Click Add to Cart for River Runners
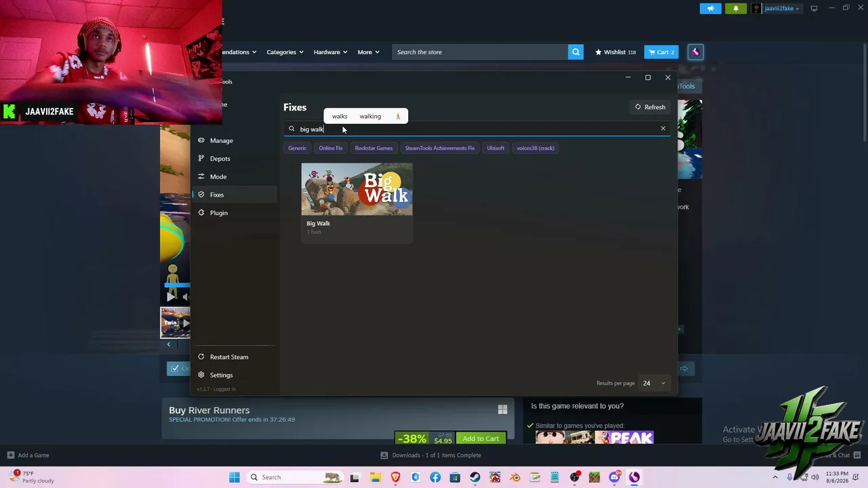 (481, 439)
